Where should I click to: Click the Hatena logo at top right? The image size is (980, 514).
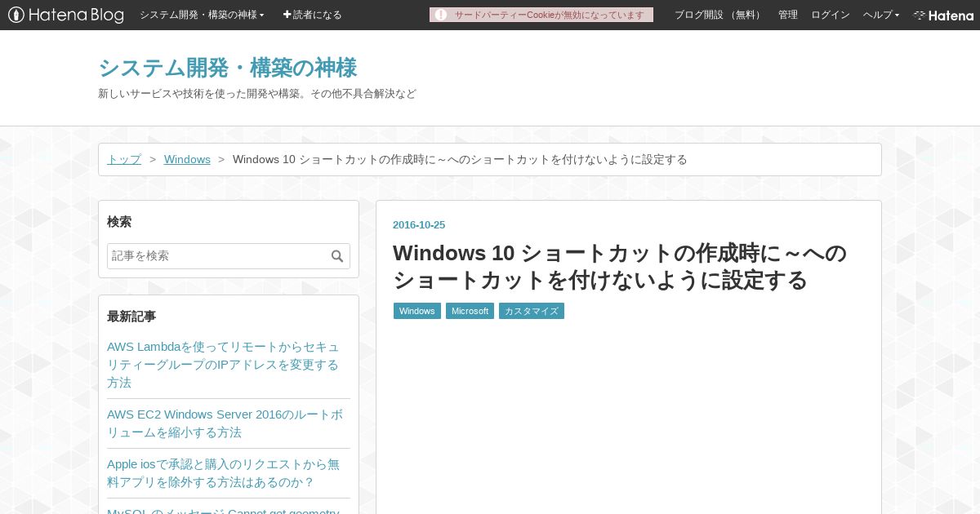(x=943, y=15)
